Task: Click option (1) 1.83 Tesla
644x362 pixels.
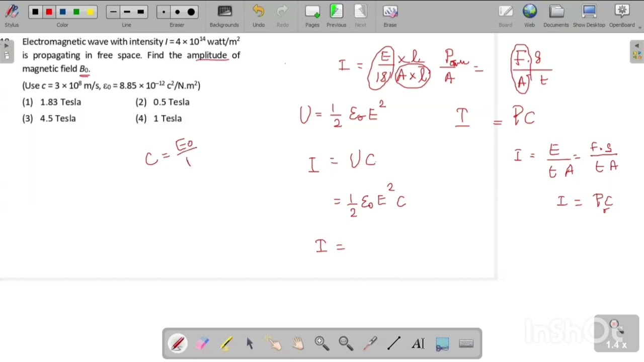Action: [x=51, y=102]
